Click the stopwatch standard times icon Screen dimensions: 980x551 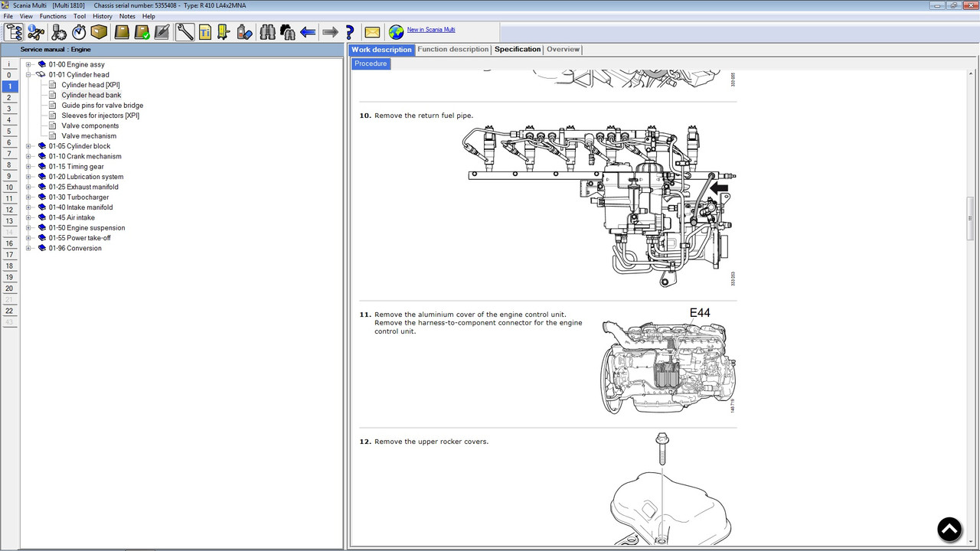point(77,32)
